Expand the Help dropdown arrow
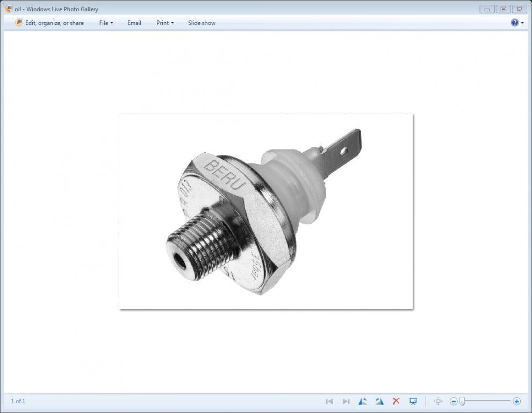 click(522, 23)
